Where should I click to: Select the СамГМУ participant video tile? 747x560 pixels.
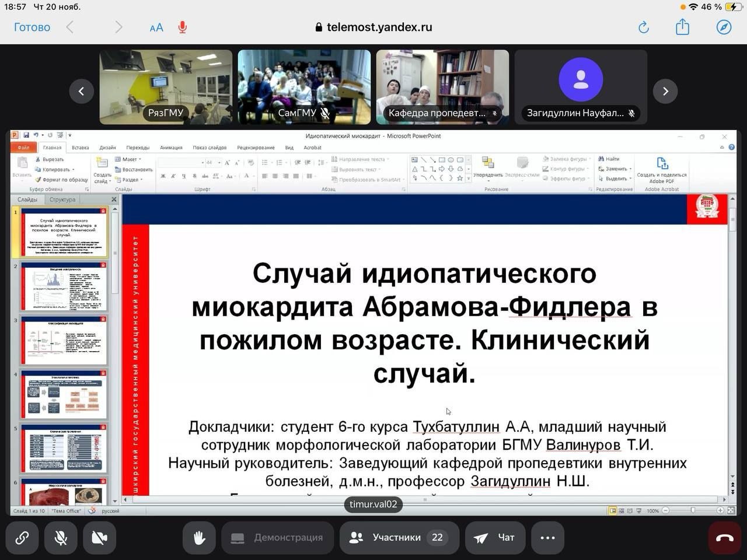pos(304,86)
